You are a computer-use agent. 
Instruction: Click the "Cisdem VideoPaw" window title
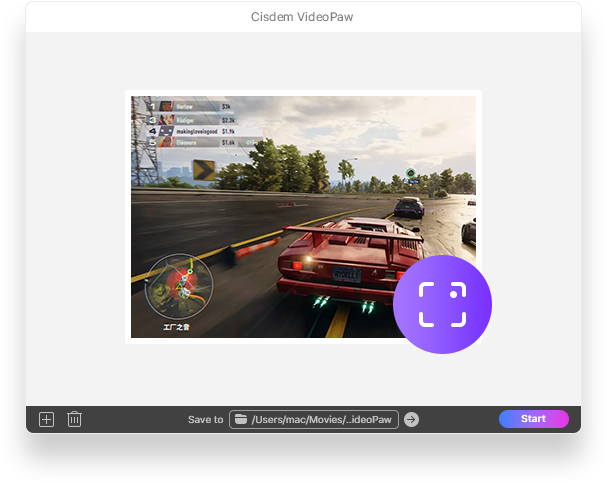coord(302,17)
